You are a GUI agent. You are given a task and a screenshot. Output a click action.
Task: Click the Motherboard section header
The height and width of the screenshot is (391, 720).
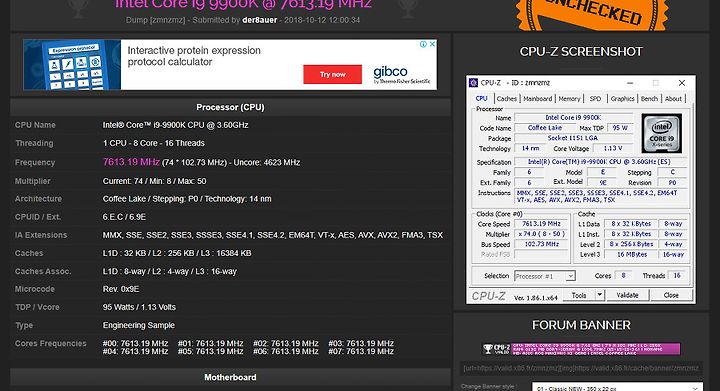[x=230, y=377]
